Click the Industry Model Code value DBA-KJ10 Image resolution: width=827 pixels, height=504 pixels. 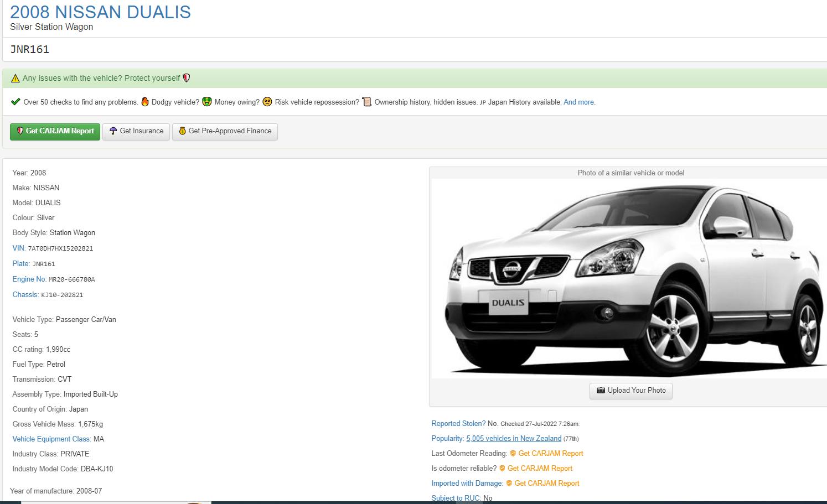(97, 469)
